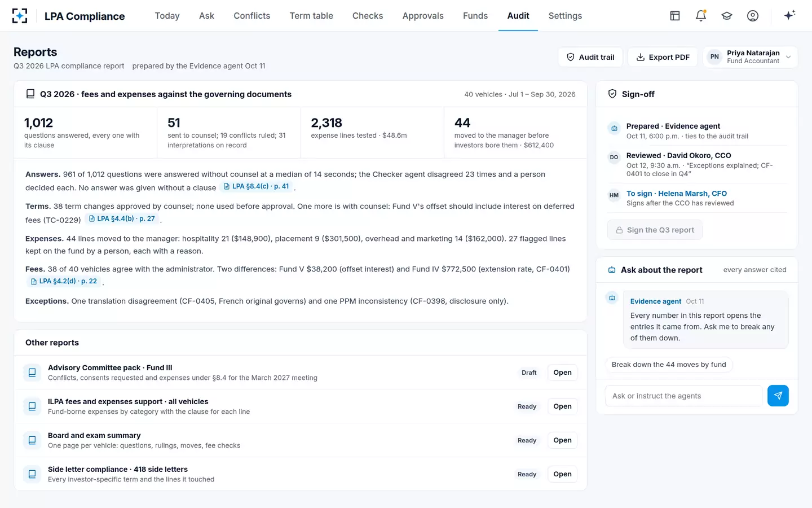This screenshot has width=812, height=508.
Task: Expand the Priya Natarajan user dropdown
Action: click(x=750, y=57)
